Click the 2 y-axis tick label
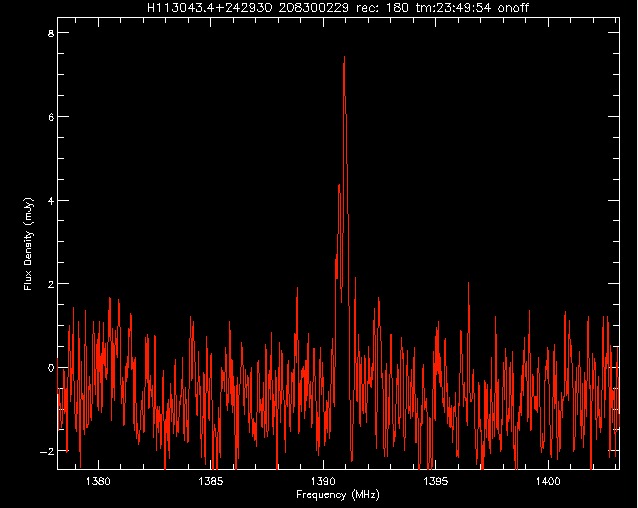 pyautogui.click(x=50, y=284)
